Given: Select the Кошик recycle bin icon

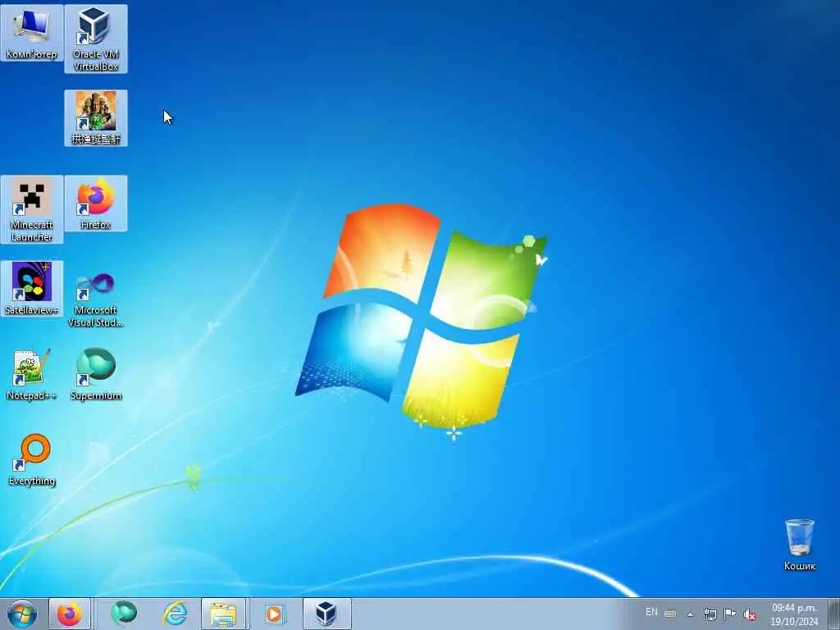Looking at the screenshot, I should tap(799, 545).
